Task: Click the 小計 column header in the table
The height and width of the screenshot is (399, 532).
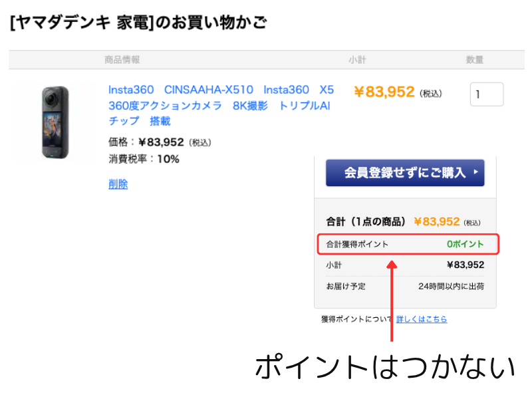Action: pos(357,60)
